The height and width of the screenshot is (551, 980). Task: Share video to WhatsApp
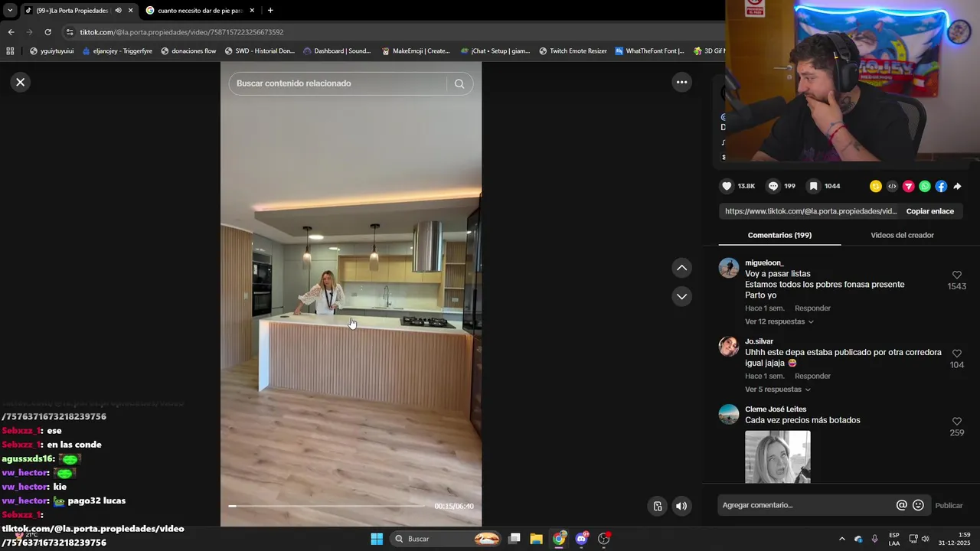pyautogui.click(x=925, y=186)
